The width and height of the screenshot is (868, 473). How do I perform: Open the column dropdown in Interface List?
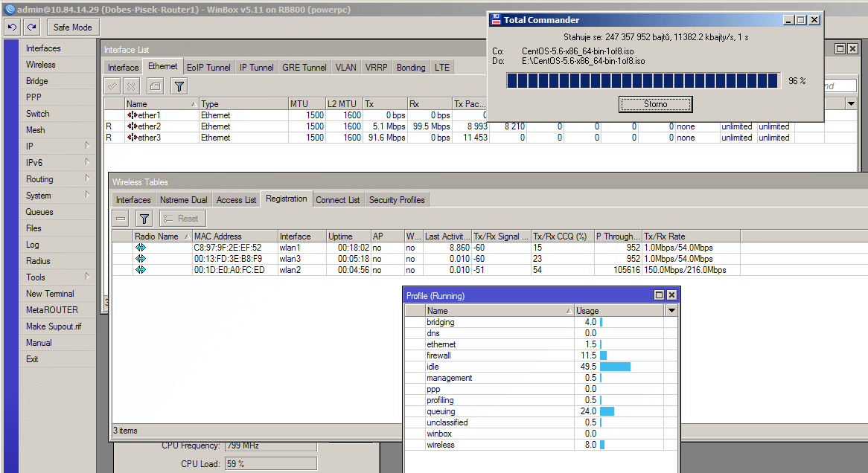[x=851, y=103]
